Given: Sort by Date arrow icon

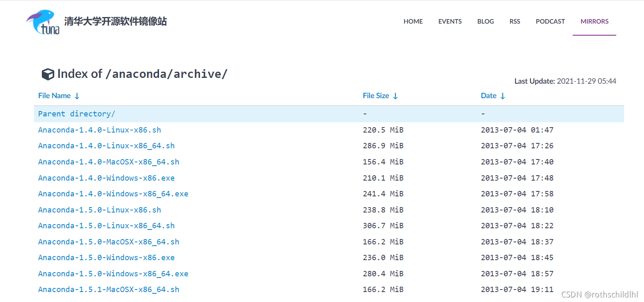Looking at the screenshot, I should pos(503,96).
